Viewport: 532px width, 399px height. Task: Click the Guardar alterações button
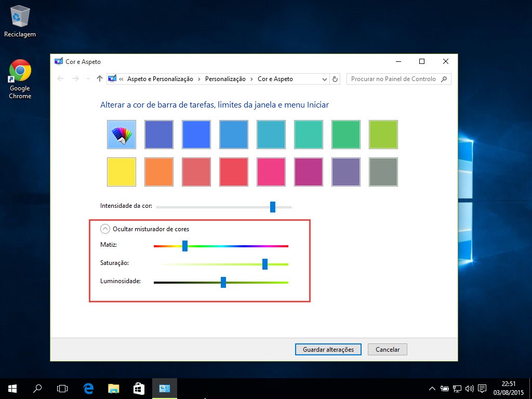(x=328, y=350)
